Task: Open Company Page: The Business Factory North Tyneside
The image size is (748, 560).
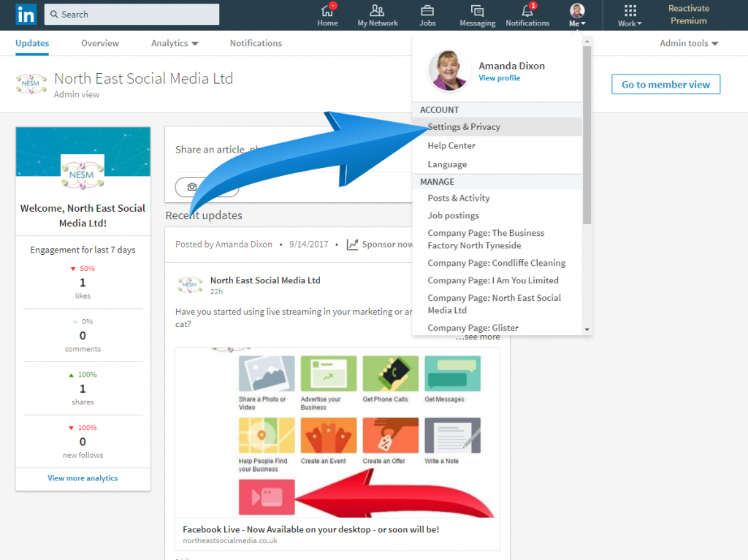Action: point(497,239)
